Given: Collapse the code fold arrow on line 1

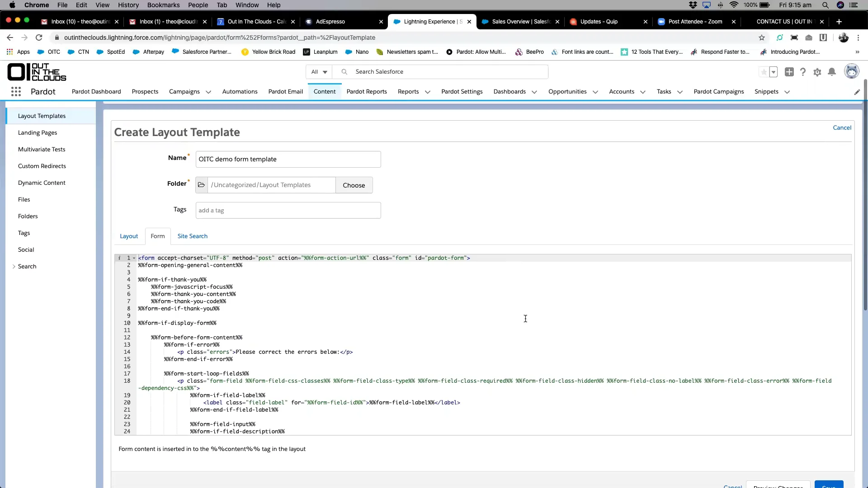Looking at the screenshot, I should 133,258.
